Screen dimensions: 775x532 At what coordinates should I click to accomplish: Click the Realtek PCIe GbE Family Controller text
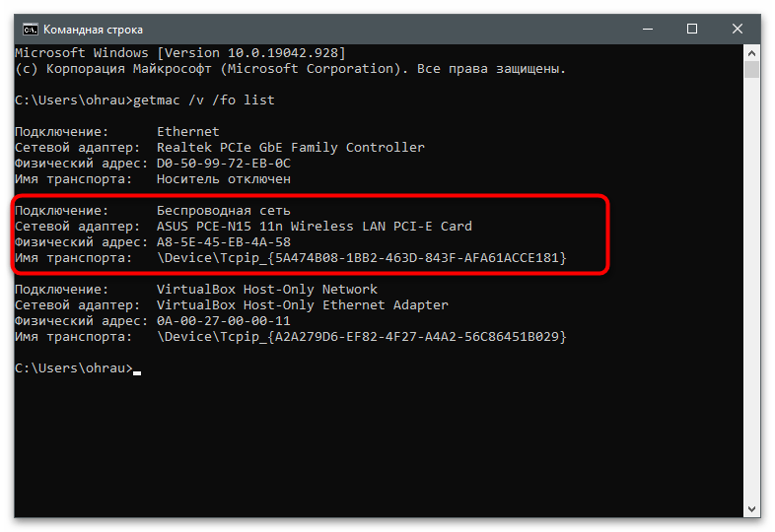pyautogui.click(x=291, y=147)
